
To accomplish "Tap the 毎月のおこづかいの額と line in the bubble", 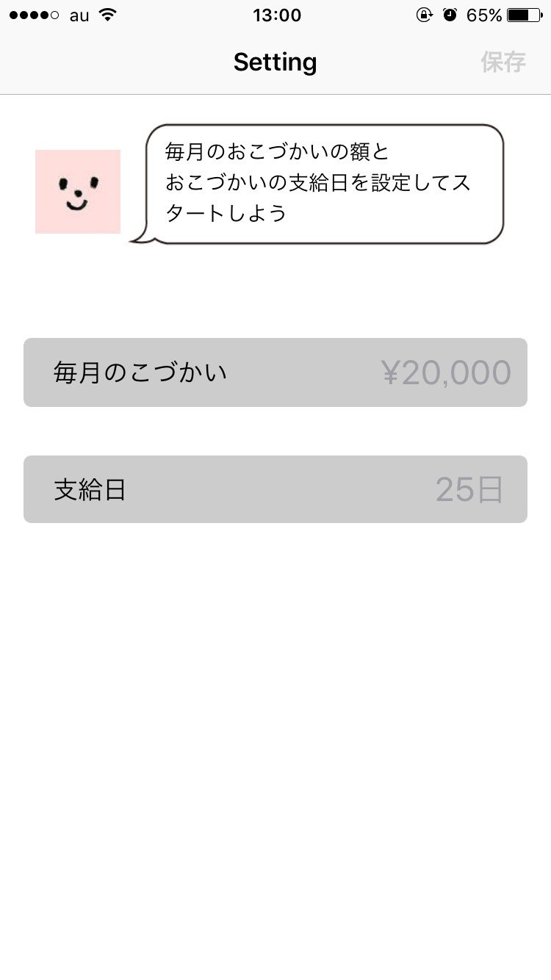I will click(x=277, y=152).
